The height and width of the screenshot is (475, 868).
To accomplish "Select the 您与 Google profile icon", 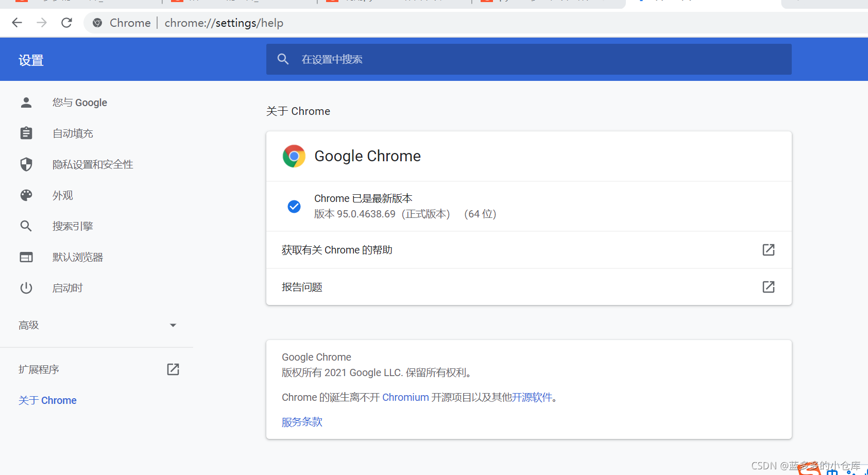I will click(26, 102).
